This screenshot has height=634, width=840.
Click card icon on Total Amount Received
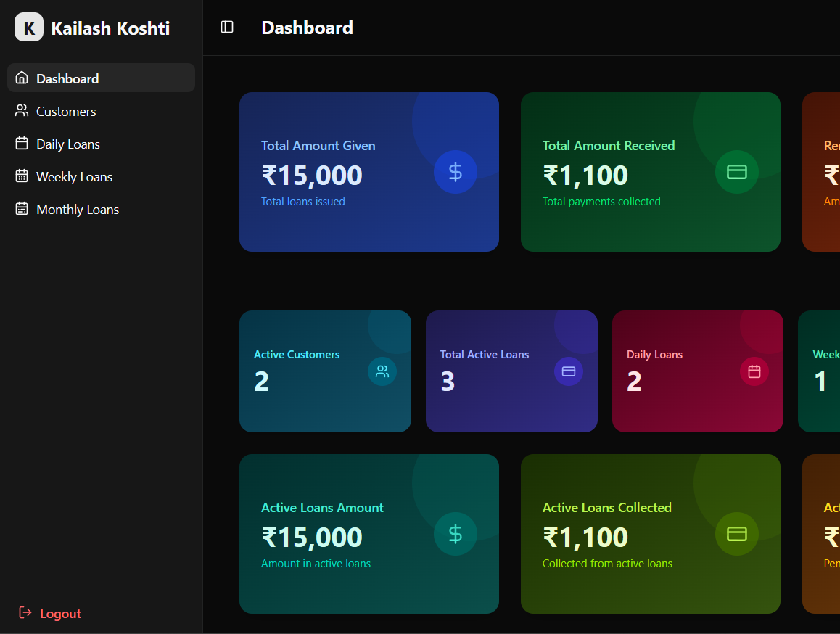click(736, 172)
